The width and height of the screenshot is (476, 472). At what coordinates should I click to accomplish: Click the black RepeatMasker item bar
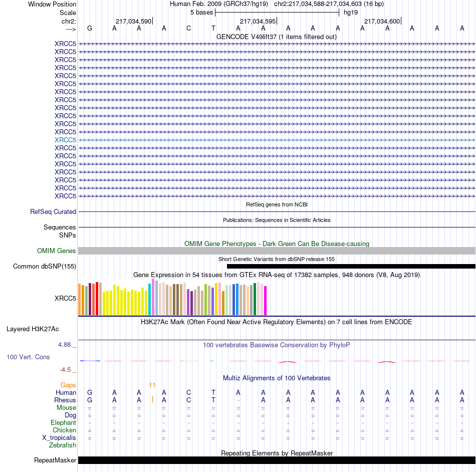tap(277, 460)
